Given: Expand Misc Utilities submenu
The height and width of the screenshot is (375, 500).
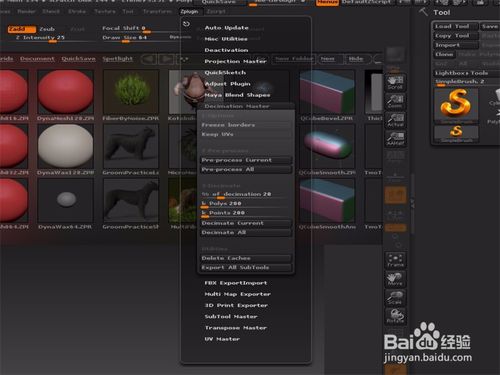Looking at the screenshot, I should (226, 39).
